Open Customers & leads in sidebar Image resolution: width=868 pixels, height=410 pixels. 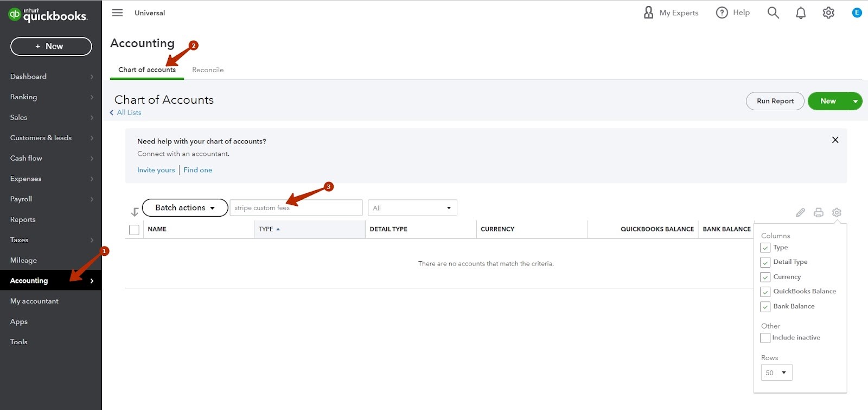pyautogui.click(x=51, y=138)
